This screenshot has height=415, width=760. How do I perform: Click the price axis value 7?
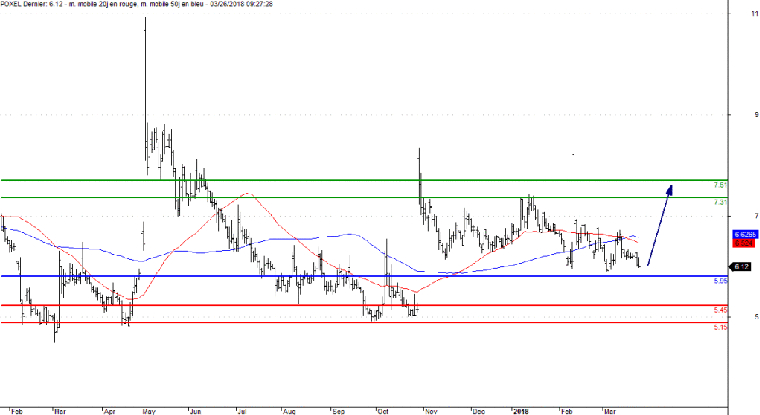(x=756, y=216)
